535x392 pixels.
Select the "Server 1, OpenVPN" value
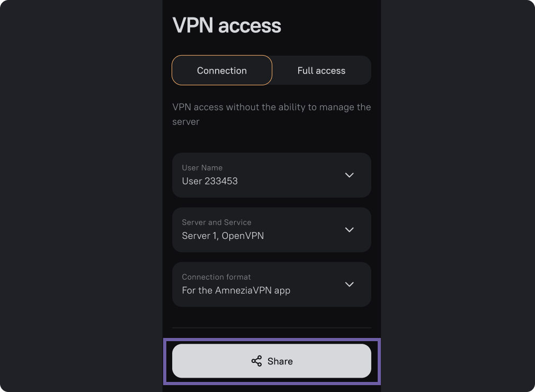[x=222, y=236]
